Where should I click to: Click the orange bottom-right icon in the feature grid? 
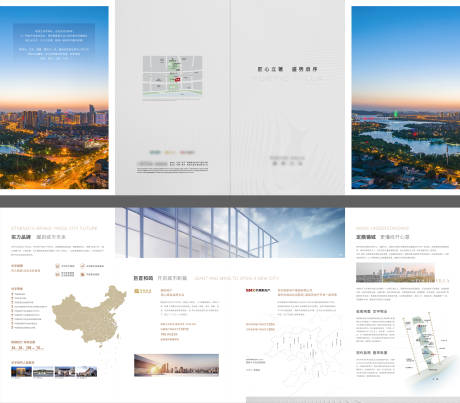click(82, 274)
